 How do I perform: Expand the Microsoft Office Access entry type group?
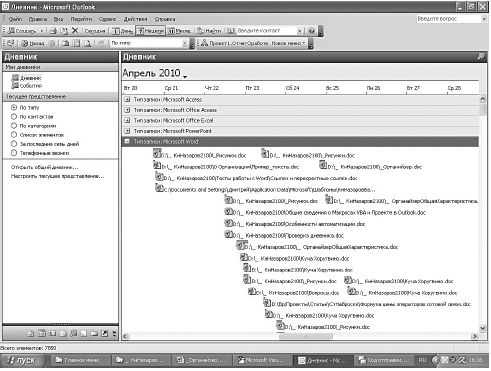[x=127, y=110]
